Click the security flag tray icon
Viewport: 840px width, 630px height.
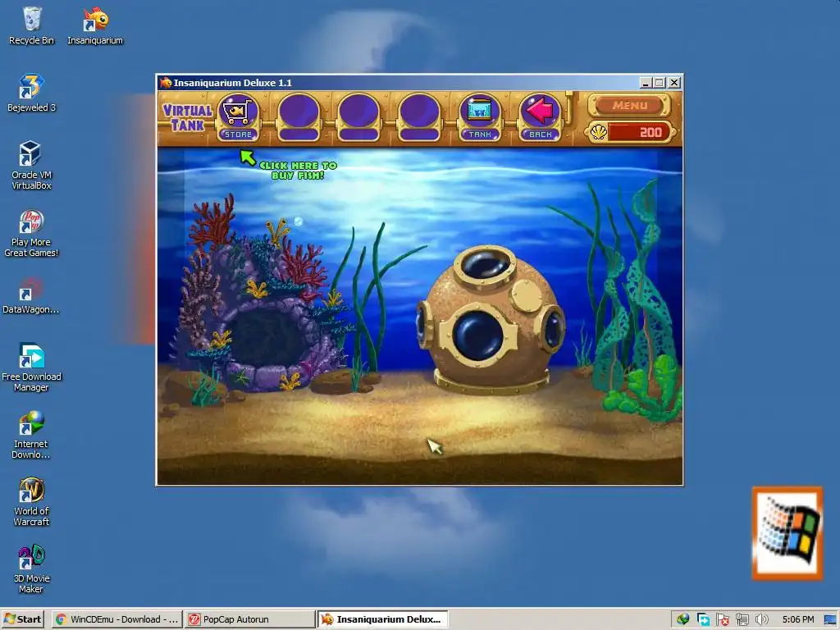point(722,619)
